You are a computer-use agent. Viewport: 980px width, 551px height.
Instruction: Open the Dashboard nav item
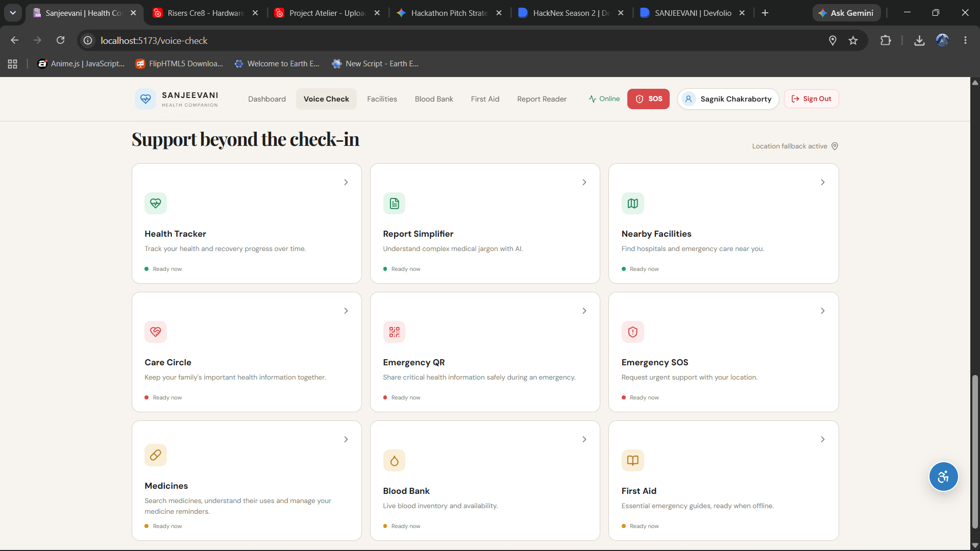click(x=267, y=99)
